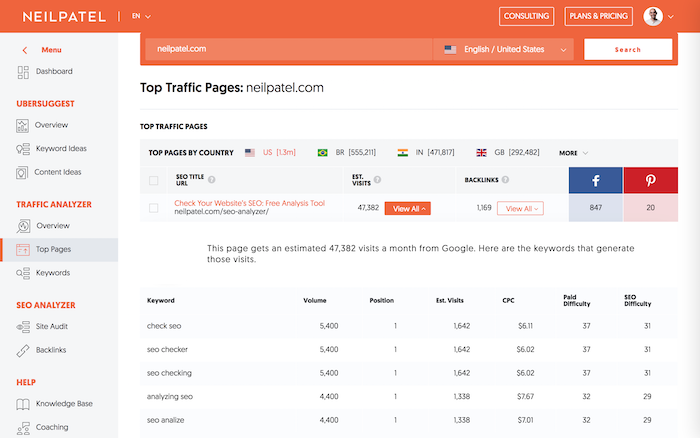Viewport: 700px width, 438px height.
Task: Click the SEO Difficulty column header
Action: [x=638, y=300]
